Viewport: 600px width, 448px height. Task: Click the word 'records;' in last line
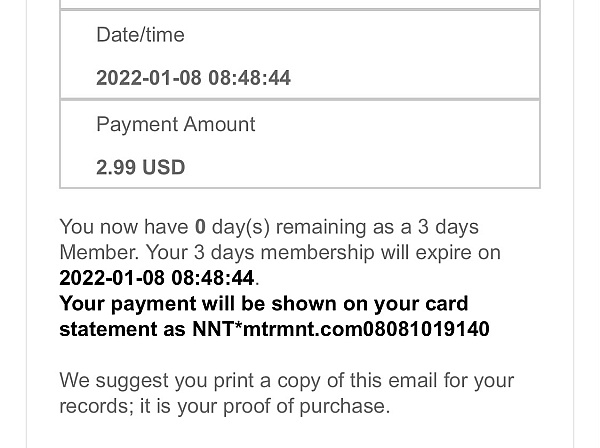97,406
